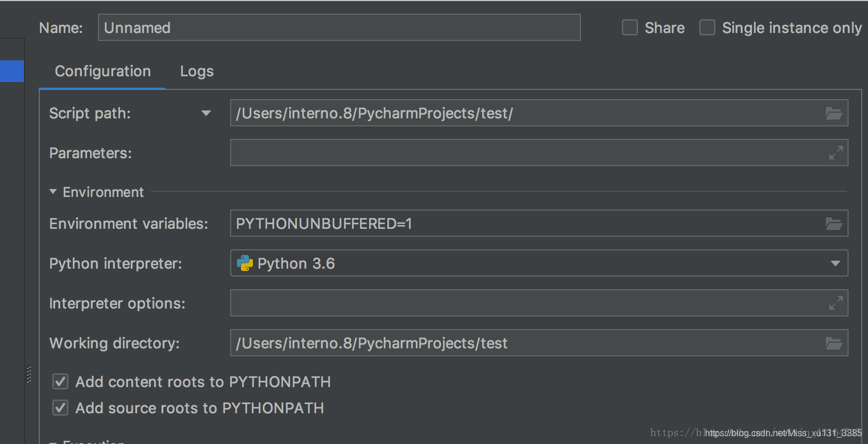
Task: Expand Interpreter options field icon
Action: click(x=836, y=303)
